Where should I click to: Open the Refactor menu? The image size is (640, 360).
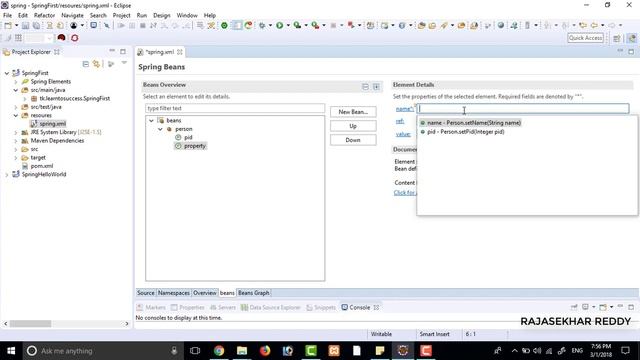[44, 15]
